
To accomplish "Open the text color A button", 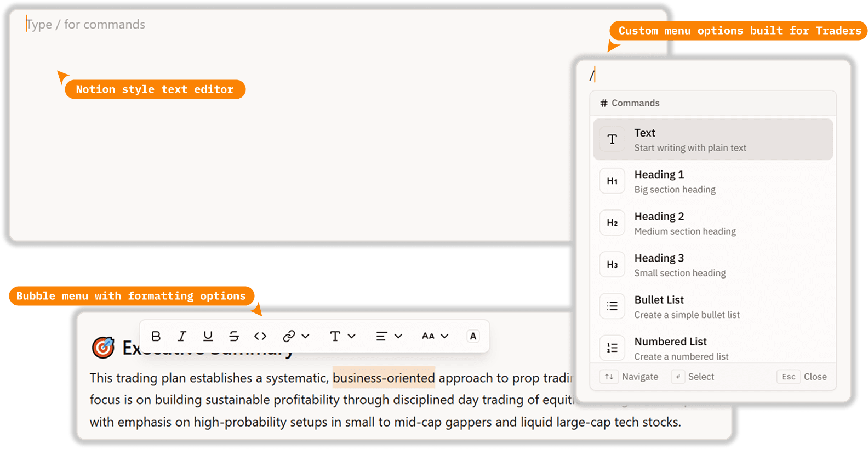I will 473,336.
